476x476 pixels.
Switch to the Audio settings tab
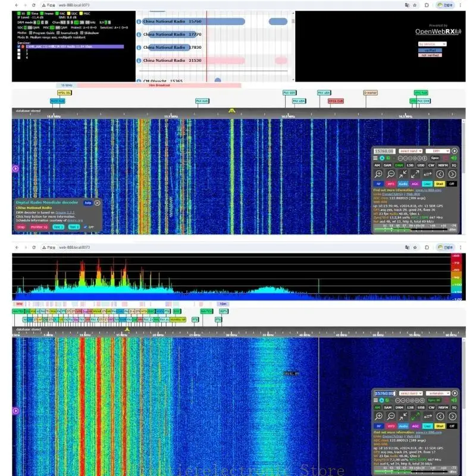(x=403, y=183)
